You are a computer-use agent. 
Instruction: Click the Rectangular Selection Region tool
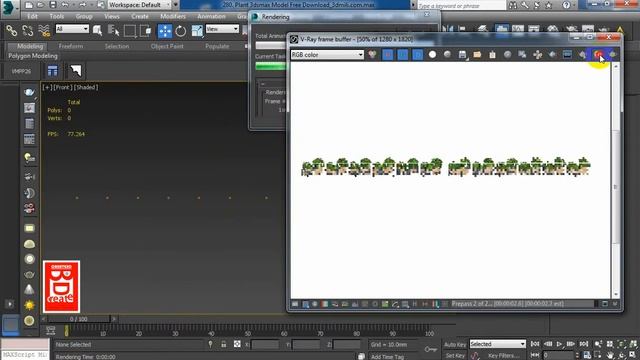tap(130, 31)
